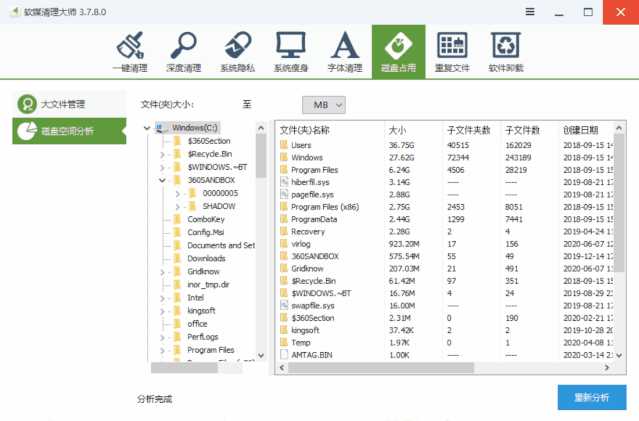Select pagefile.sys file row
639x421 pixels.
pyautogui.click(x=445, y=195)
